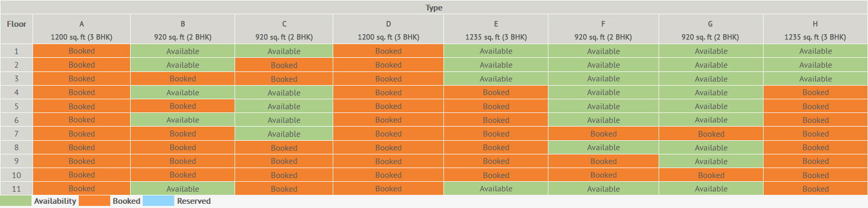Image resolution: width=868 pixels, height=208 pixels.
Task: Select Available cell for type C floor 7
Action: 284,134
